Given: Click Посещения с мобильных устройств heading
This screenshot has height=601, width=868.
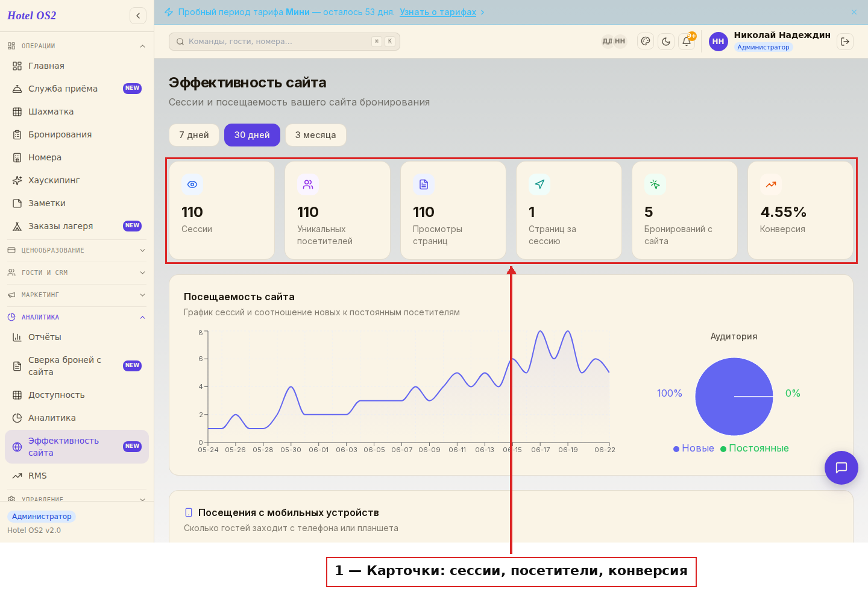Looking at the screenshot, I should click(x=289, y=512).
